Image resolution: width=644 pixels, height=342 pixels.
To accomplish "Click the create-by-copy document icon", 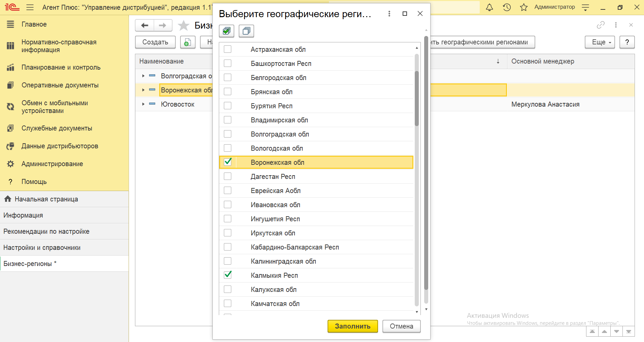I will 188,42.
